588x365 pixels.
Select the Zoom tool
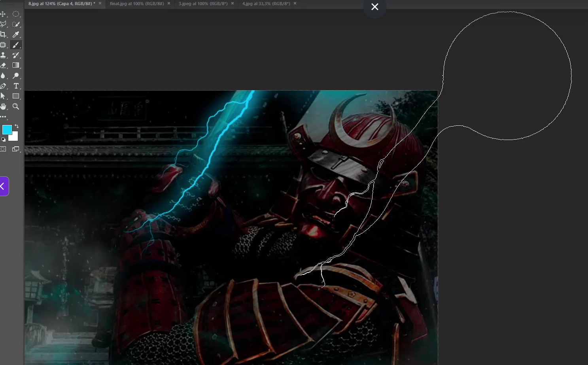coord(16,106)
